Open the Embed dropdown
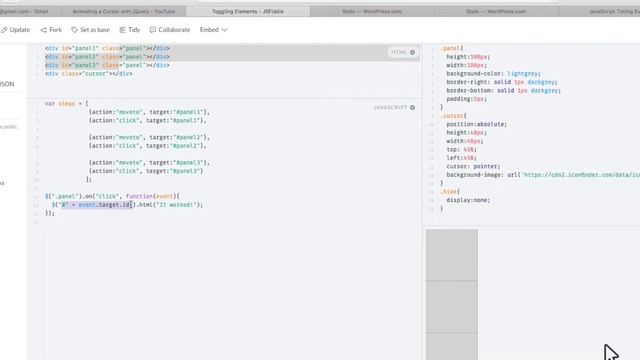This screenshot has width=640, height=360. pyautogui.click(x=213, y=30)
